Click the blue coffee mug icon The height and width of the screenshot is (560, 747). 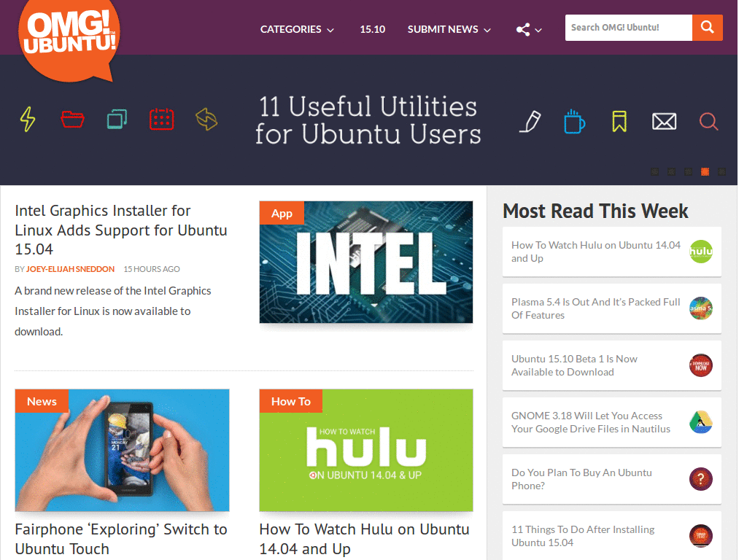pyautogui.click(x=575, y=121)
